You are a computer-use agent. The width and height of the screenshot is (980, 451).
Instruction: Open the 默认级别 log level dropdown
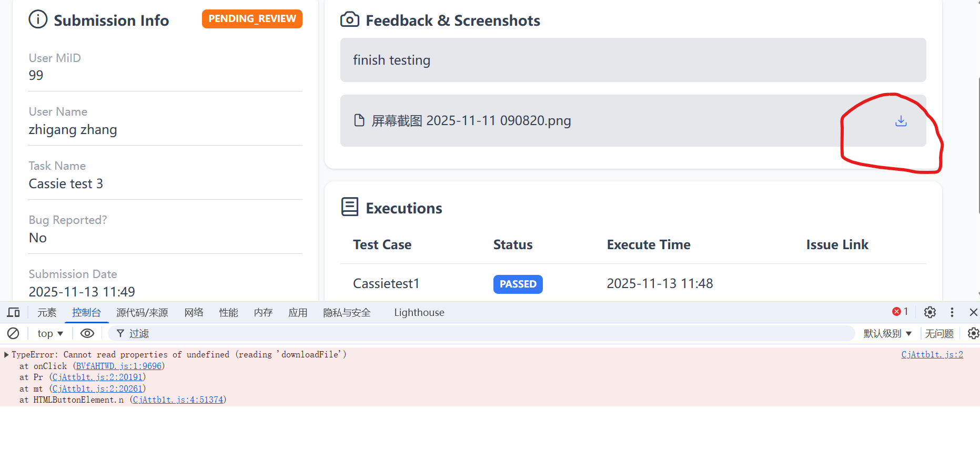887,333
